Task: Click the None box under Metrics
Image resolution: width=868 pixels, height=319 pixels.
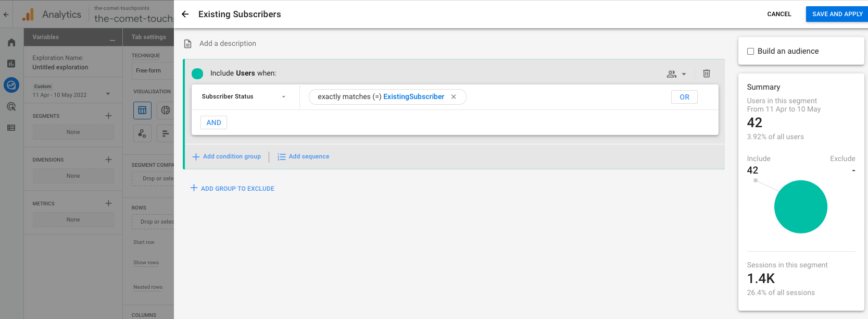Action: [73, 220]
